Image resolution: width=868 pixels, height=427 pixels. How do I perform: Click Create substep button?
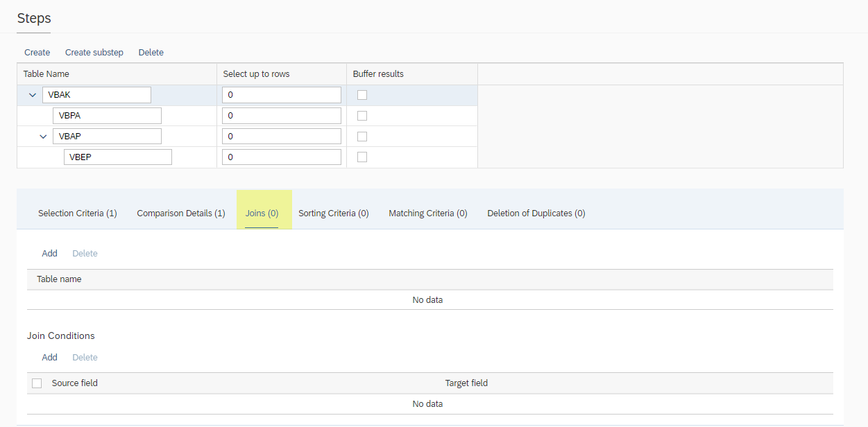point(94,53)
